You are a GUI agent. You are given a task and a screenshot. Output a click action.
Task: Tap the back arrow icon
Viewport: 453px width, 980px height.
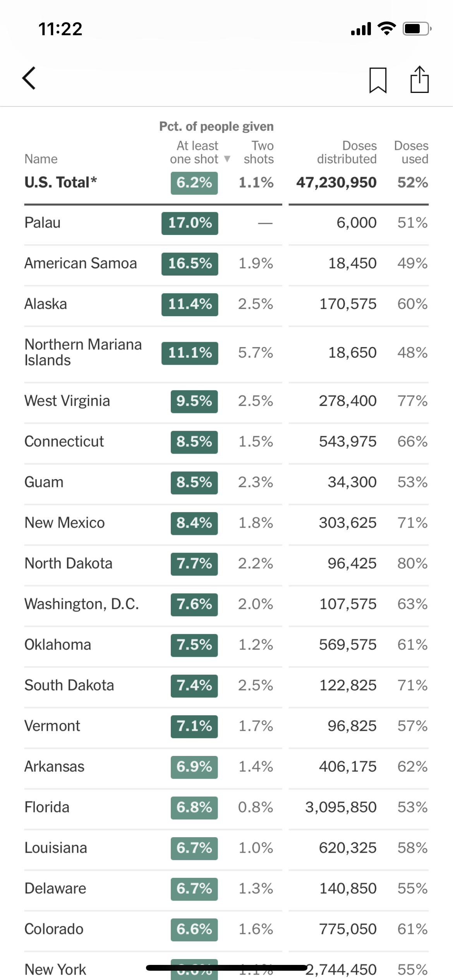[x=29, y=78]
